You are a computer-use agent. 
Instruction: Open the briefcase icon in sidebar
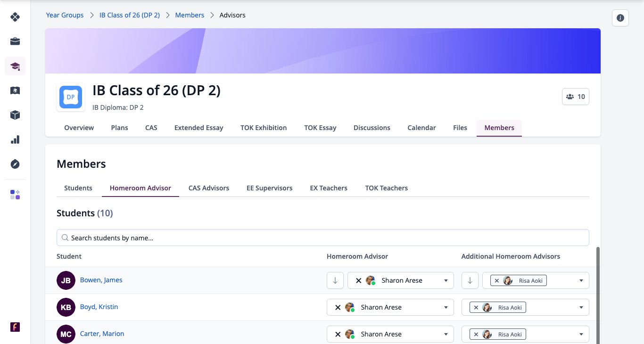[15, 41]
